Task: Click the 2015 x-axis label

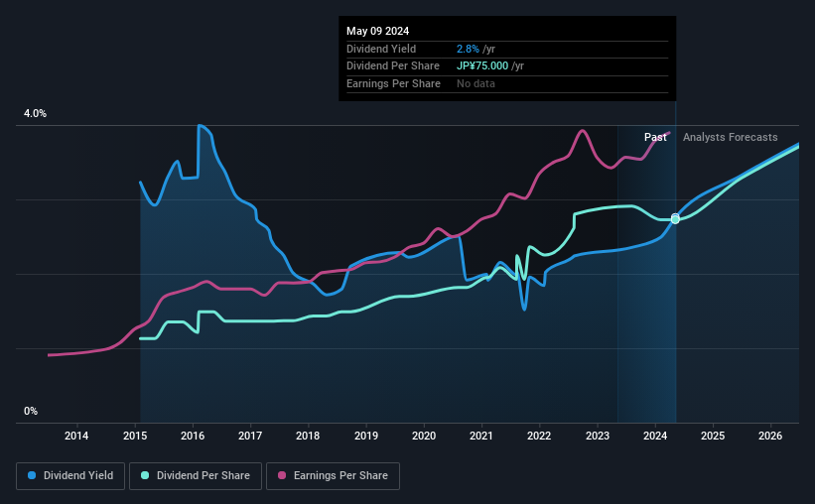Action: (x=135, y=436)
